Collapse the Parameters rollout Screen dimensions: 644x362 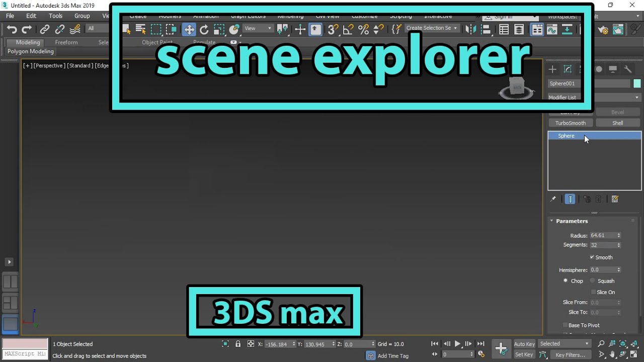pyautogui.click(x=572, y=221)
